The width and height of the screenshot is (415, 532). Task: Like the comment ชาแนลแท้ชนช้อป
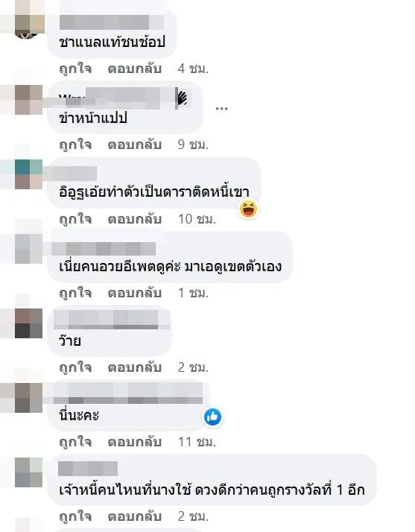[x=75, y=69]
